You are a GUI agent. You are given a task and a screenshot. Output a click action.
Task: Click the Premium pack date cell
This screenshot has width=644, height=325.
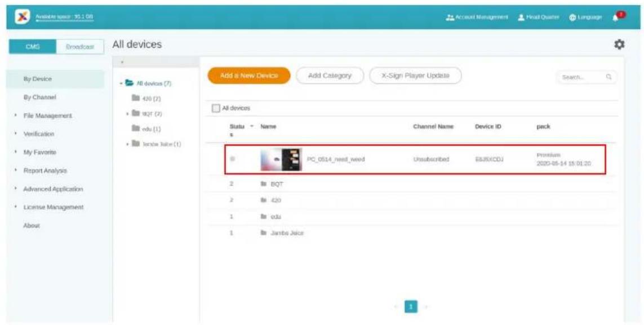[x=563, y=159]
